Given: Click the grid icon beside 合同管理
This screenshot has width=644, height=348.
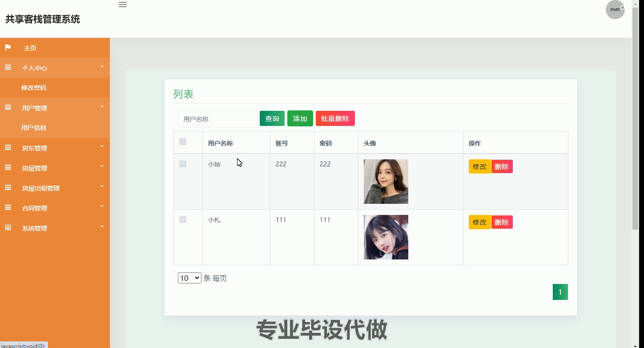Looking at the screenshot, I should click(8, 208).
